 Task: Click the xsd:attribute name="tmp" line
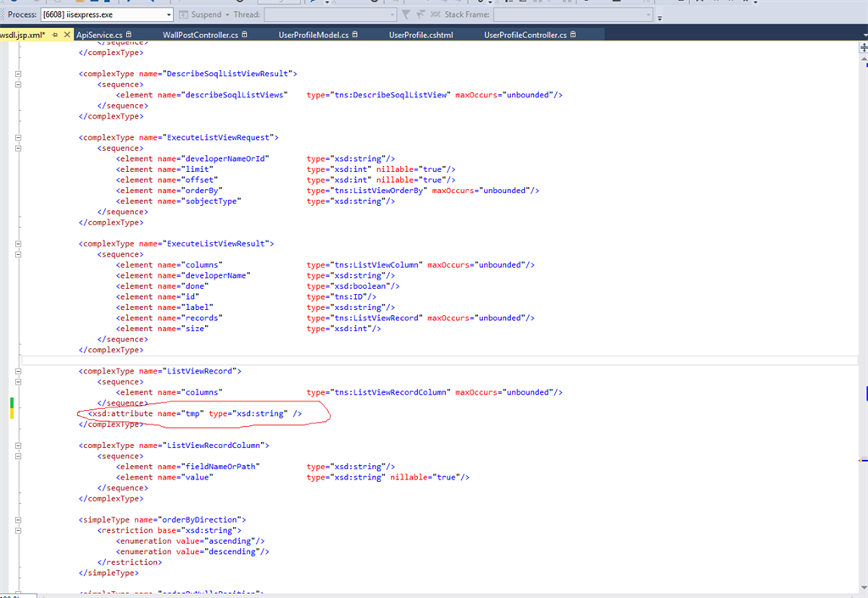195,414
